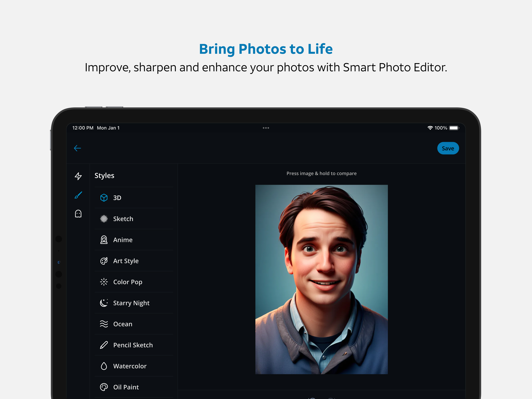
Task: Tap the blue back arrow
Action: (78, 148)
